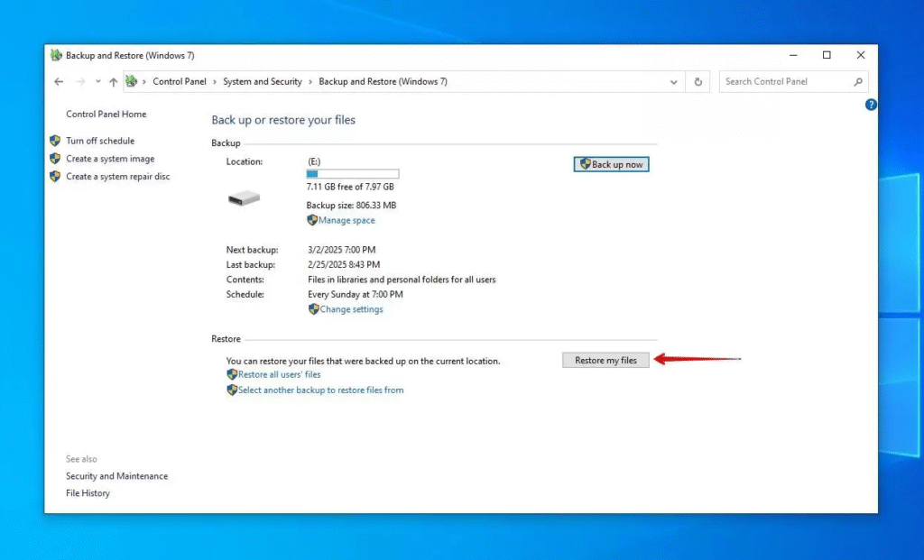Click shield icon beside Create a system image
This screenshot has width=924, height=560.
[55, 159]
